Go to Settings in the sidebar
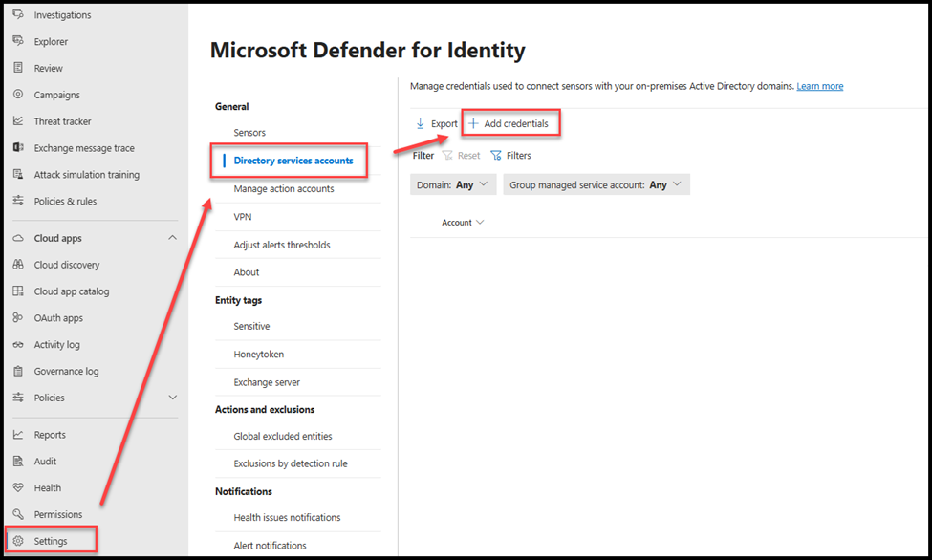932x560 pixels. [51, 541]
